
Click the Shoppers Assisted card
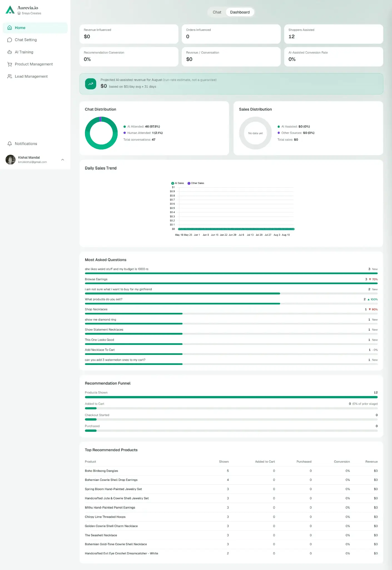[x=334, y=34]
